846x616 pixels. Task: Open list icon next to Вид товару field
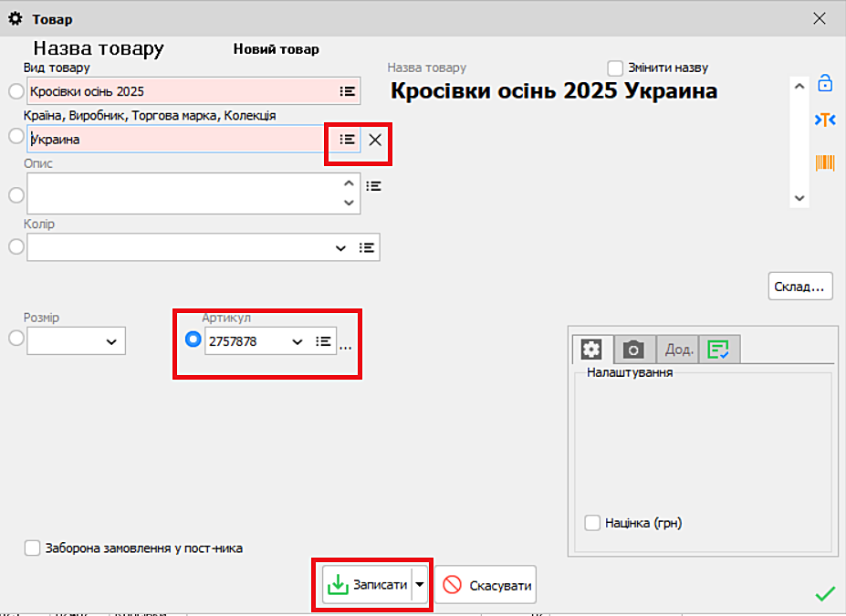pos(347,91)
